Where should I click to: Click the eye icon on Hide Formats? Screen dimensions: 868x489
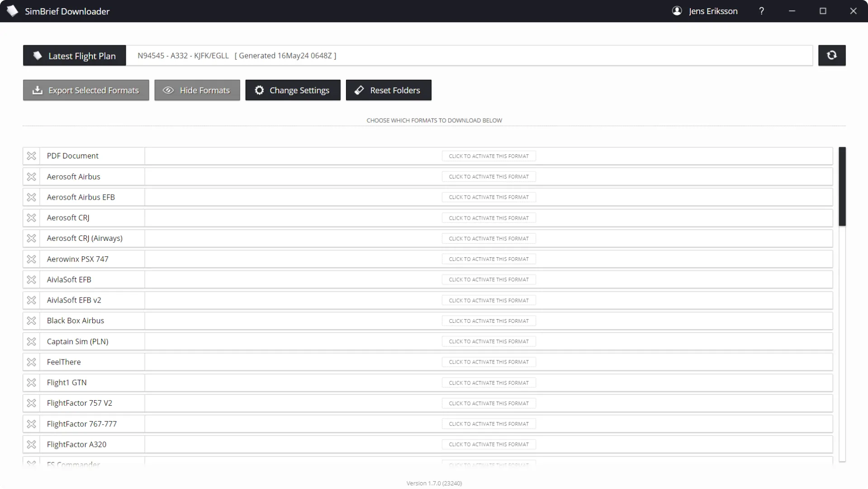[168, 90]
